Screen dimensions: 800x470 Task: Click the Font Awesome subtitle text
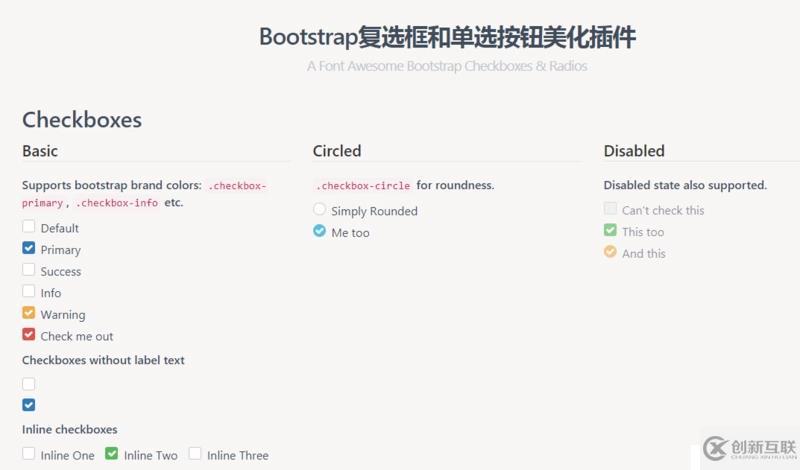[x=447, y=66]
